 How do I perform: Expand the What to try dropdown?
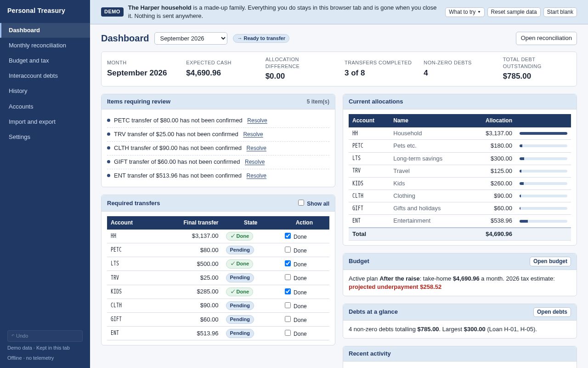coord(464,12)
